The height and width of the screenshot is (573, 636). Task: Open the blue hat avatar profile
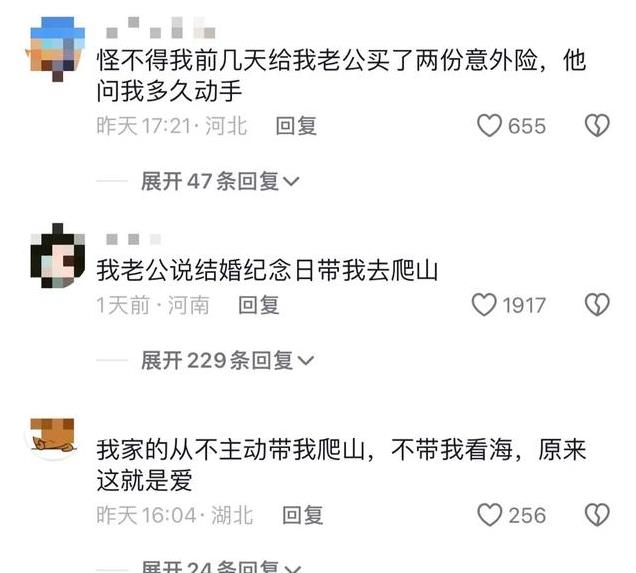(x=57, y=49)
